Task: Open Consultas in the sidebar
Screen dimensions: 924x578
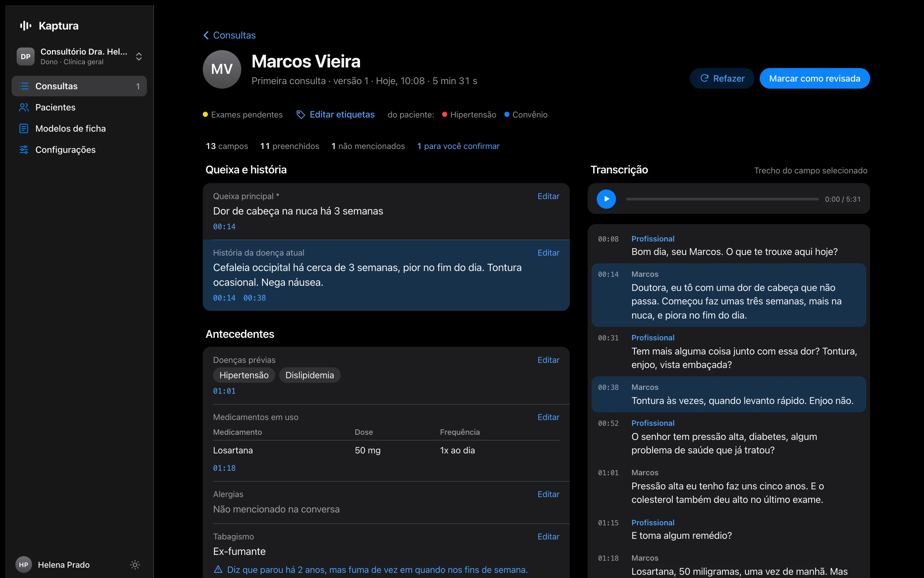Action: click(79, 86)
